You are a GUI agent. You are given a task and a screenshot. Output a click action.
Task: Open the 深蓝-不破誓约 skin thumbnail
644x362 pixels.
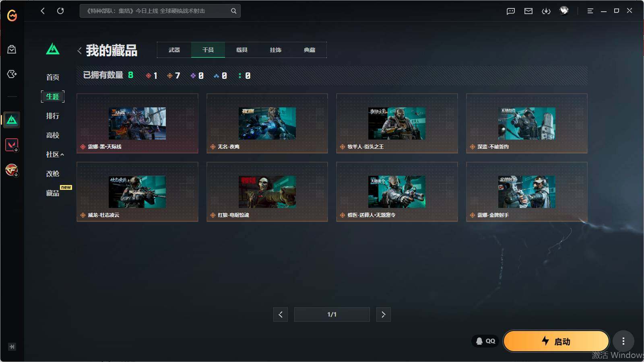[527, 123]
